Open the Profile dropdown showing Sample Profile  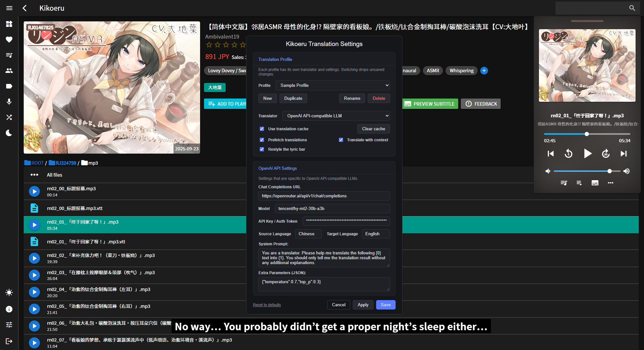click(x=333, y=85)
